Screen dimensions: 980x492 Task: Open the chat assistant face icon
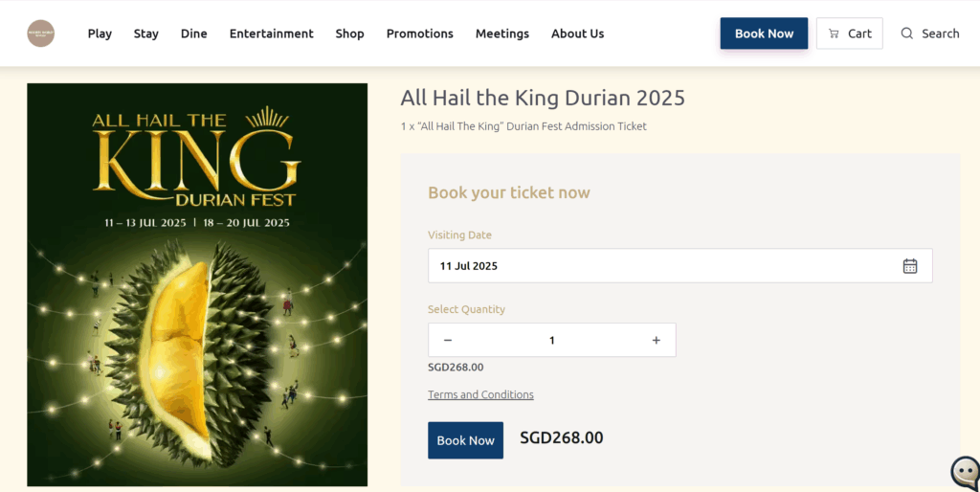point(965,473)
